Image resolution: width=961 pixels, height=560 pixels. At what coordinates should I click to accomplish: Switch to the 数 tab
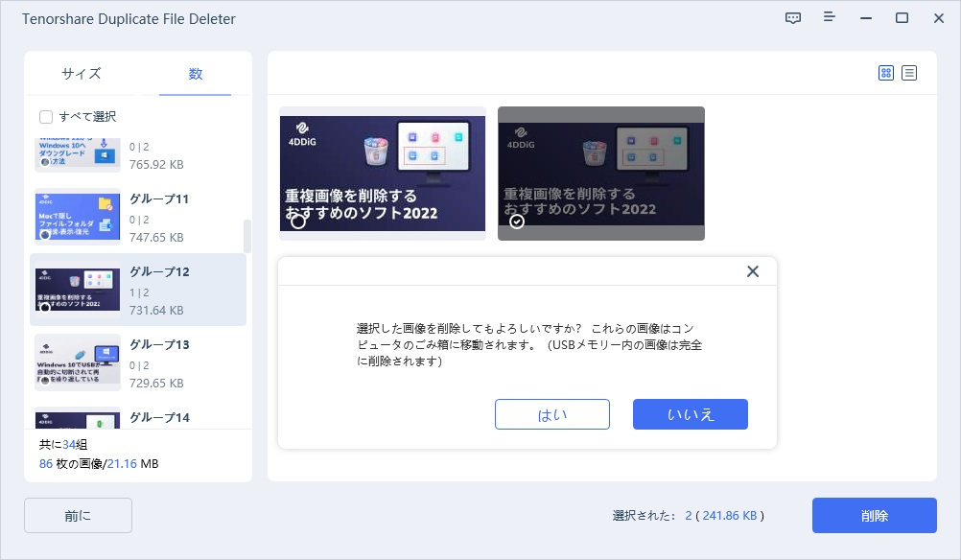pyautogui.click(x=195, y=74)
